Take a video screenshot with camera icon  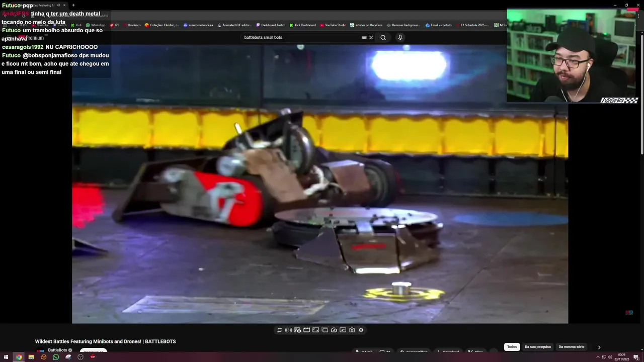(352, 330)
